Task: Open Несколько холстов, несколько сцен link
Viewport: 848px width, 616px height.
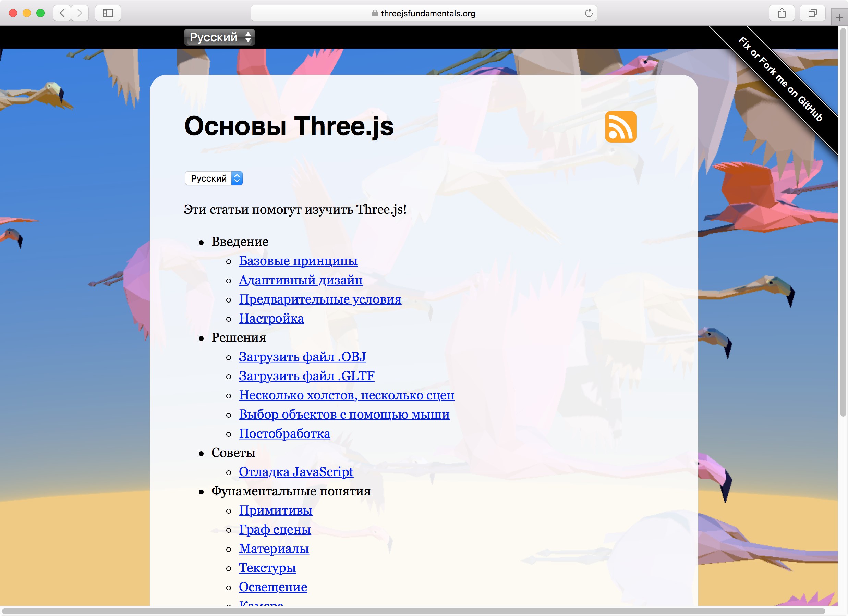Action: (x=347, y=395)
